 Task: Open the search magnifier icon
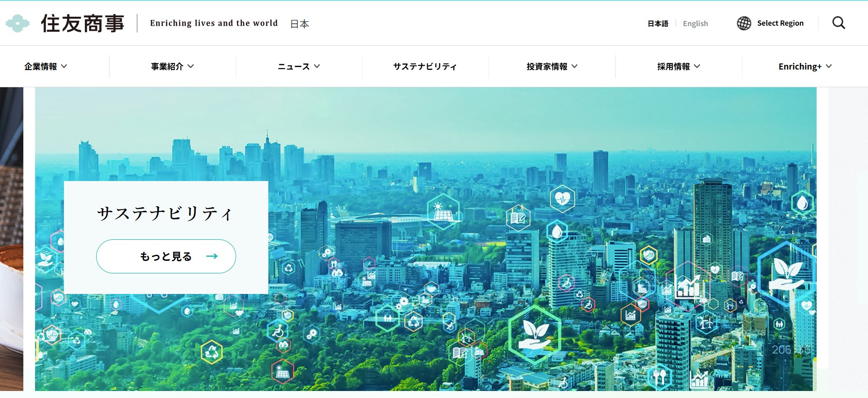(839, 23)
